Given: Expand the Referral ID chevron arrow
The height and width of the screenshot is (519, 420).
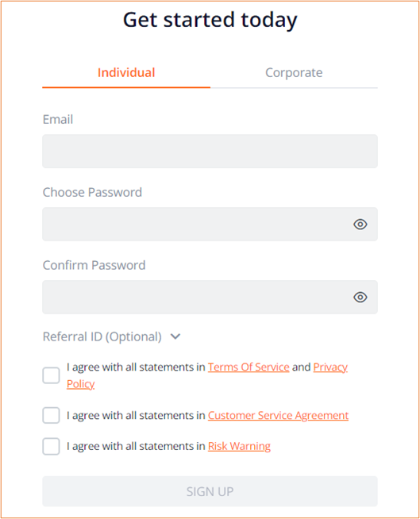Looking at the screenshot, I should pyautogui.click(x=175, y=336).
